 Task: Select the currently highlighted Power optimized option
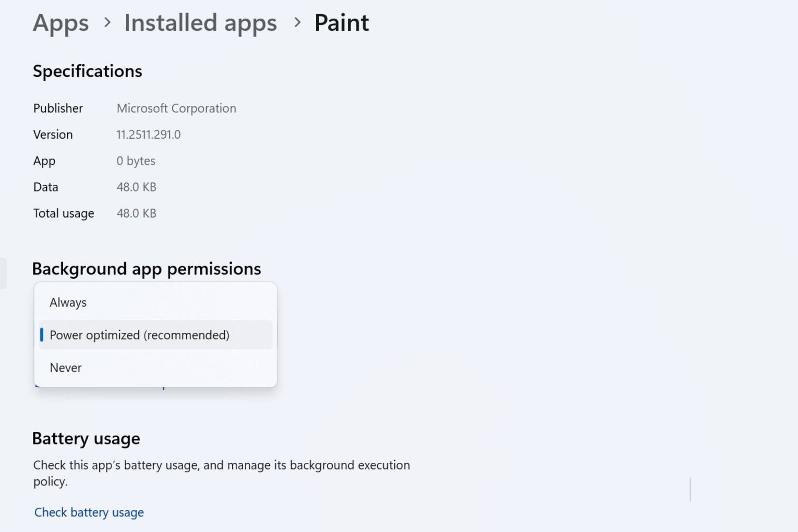click(x=139, y=335)
